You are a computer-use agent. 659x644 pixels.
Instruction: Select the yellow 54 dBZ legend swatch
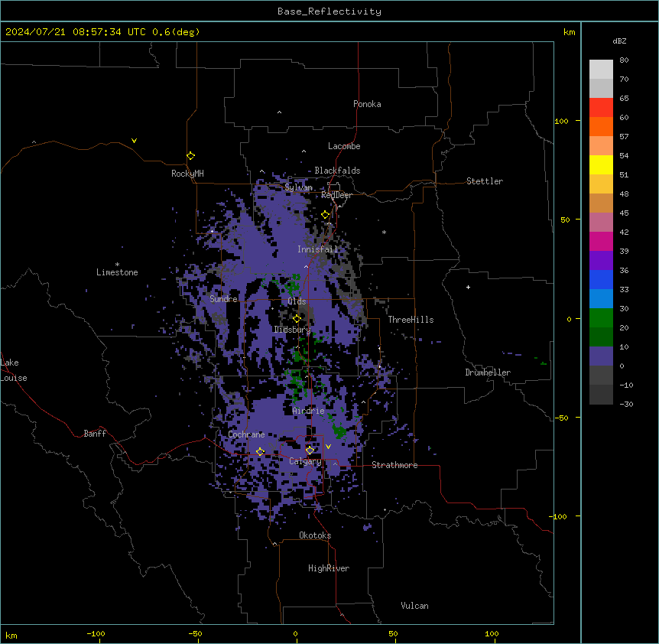pos(601,164)
